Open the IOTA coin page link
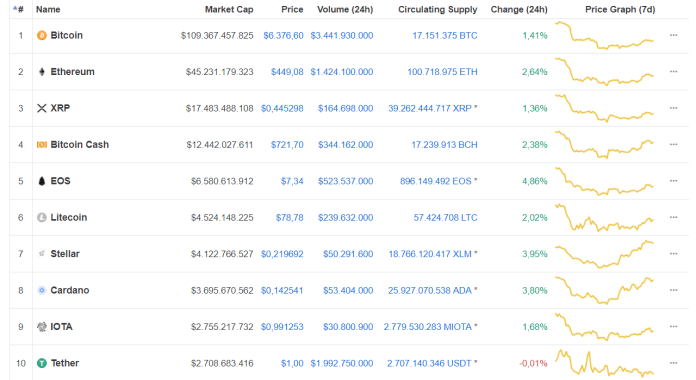This screenshot has height=380, width=696. click(61, 327)
